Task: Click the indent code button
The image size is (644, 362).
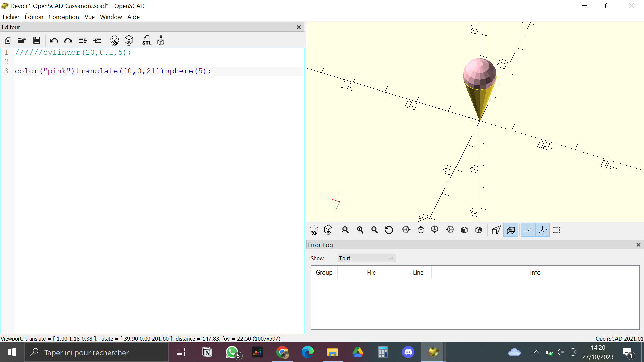Action: click(x=97, y=40)
